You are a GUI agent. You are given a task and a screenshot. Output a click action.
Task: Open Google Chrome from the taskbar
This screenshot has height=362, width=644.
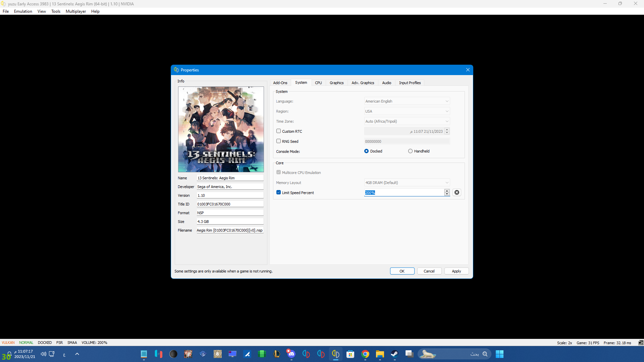coord(365,354)
